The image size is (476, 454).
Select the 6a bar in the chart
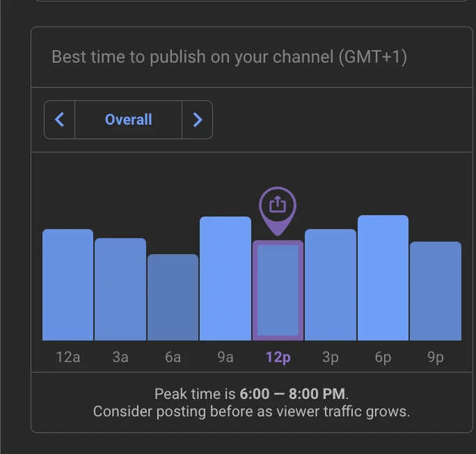[173, 297]
